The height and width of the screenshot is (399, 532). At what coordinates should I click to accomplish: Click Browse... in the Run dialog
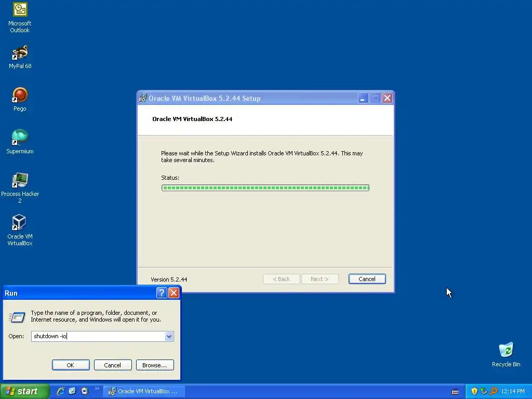point(155,365)
